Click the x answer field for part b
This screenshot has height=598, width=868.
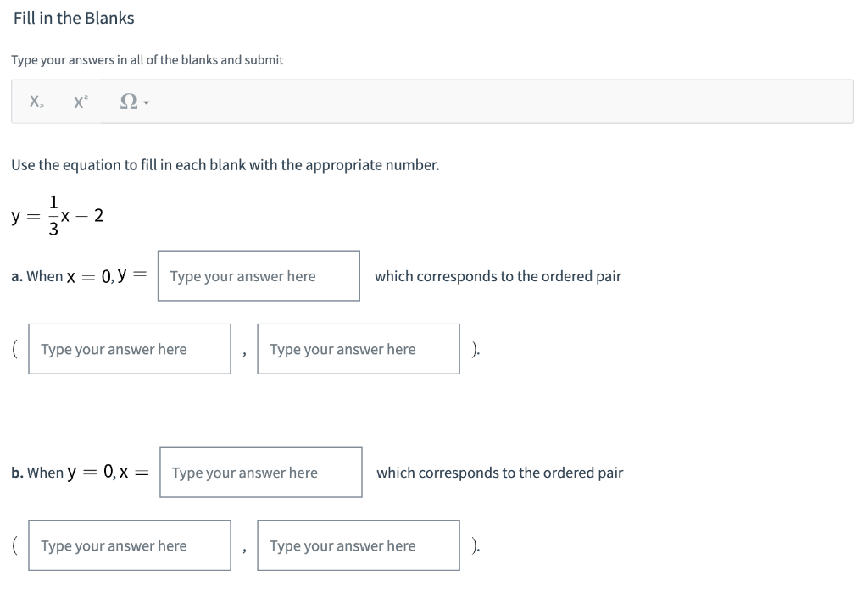point(260,473)
